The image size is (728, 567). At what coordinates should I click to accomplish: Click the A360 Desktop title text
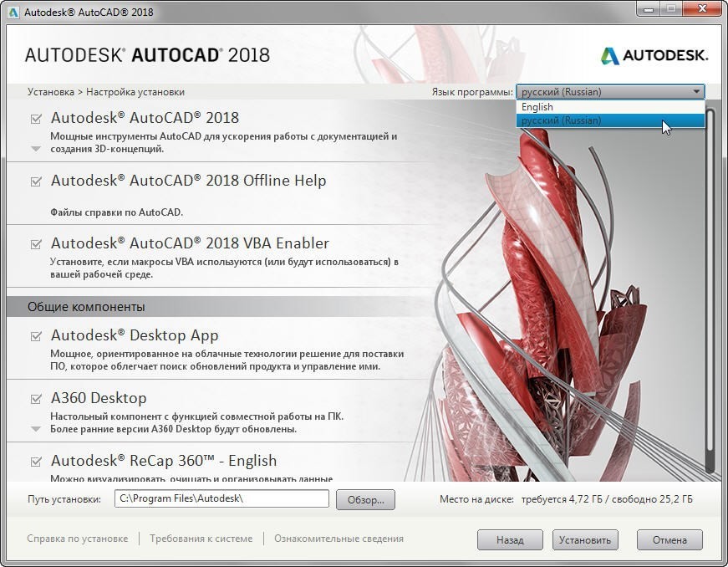click(99, 398)
